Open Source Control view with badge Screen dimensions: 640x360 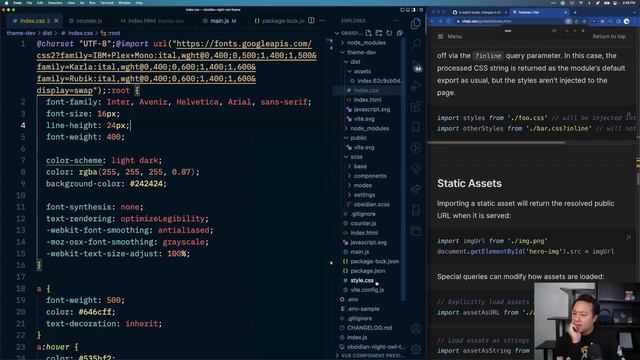pyautogui.click(x=416, y=65)
